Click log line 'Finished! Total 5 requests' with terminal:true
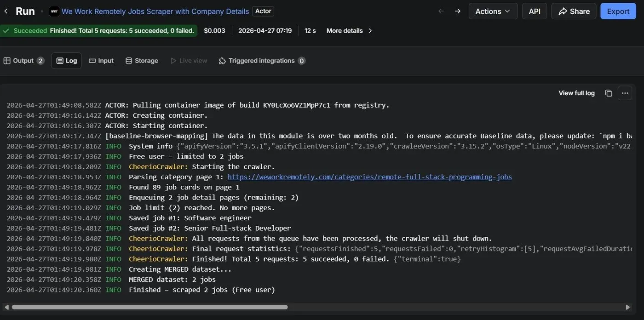Image resolution: width=644 pixels, height=320 pixels. (x=234, y=259)
